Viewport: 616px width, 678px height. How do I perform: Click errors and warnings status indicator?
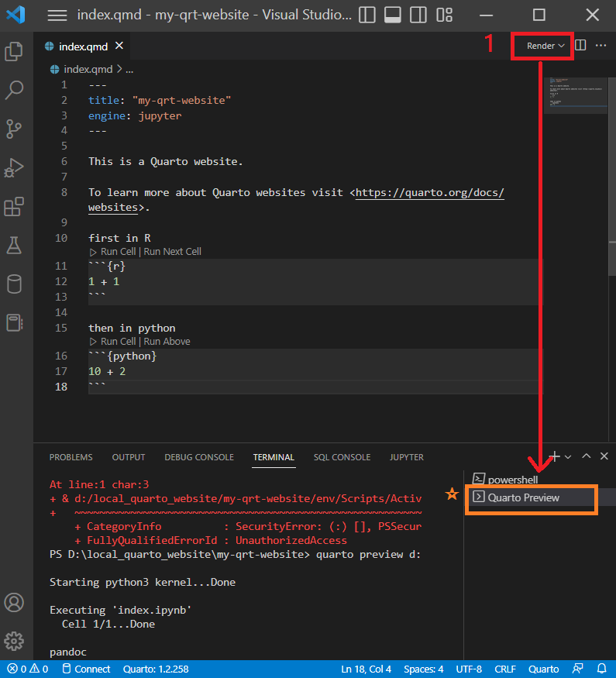[x=28, y=669]
